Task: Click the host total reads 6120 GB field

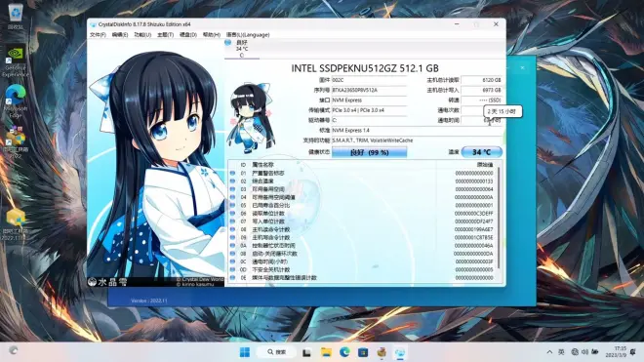Action: click(x=481, y=80)
